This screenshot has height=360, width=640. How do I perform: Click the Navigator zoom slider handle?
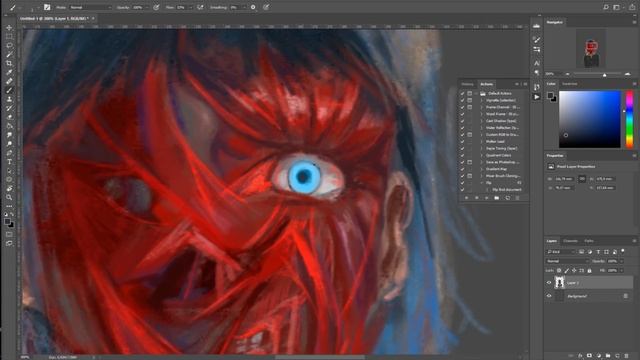pos(604,75)
